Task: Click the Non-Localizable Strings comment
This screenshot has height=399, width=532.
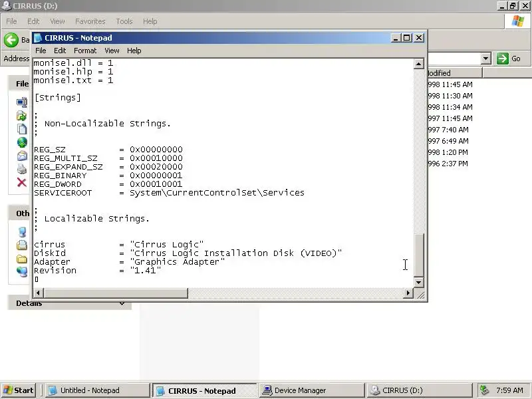Action: [x=102, y=124]
